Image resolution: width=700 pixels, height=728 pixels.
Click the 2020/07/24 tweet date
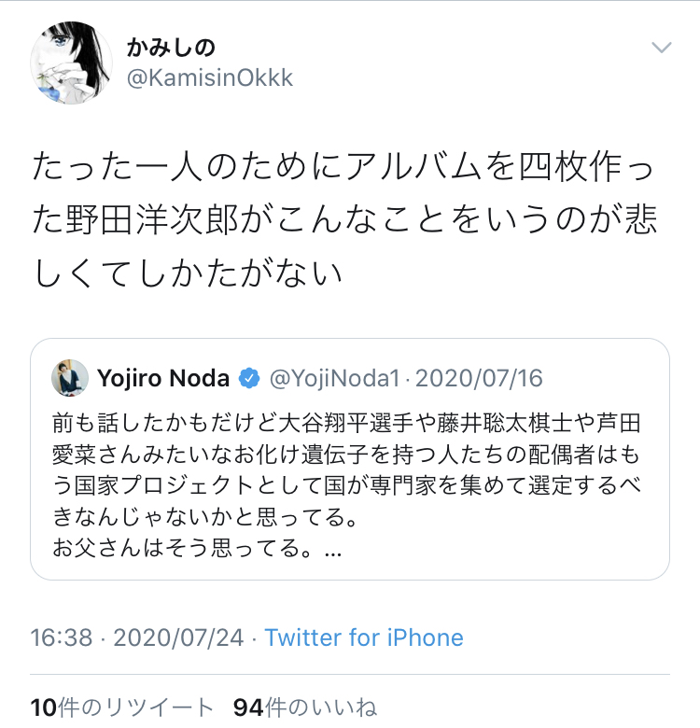[178, 637]
